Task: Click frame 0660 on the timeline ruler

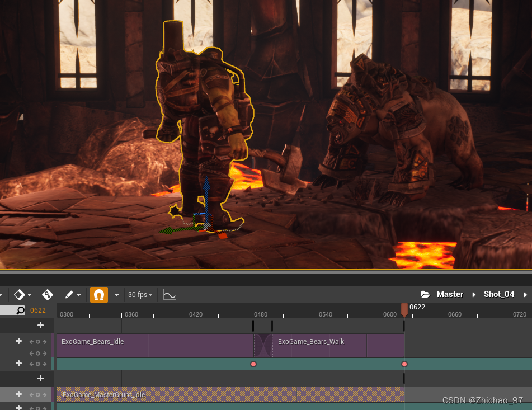Action: click(x=455, y=314)
